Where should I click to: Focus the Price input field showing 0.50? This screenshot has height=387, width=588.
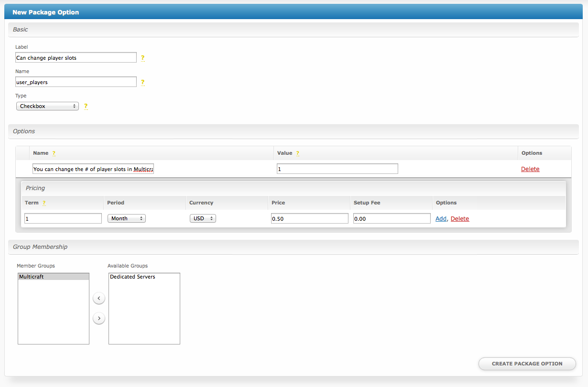(x=309, y=218)
